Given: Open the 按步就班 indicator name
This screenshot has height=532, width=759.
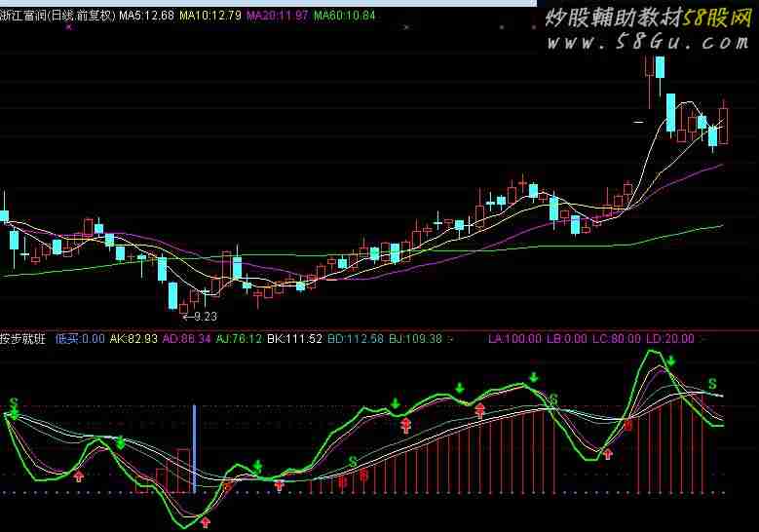Looking at the screenshot, I should pyautogui.click(x=22, y=339).
